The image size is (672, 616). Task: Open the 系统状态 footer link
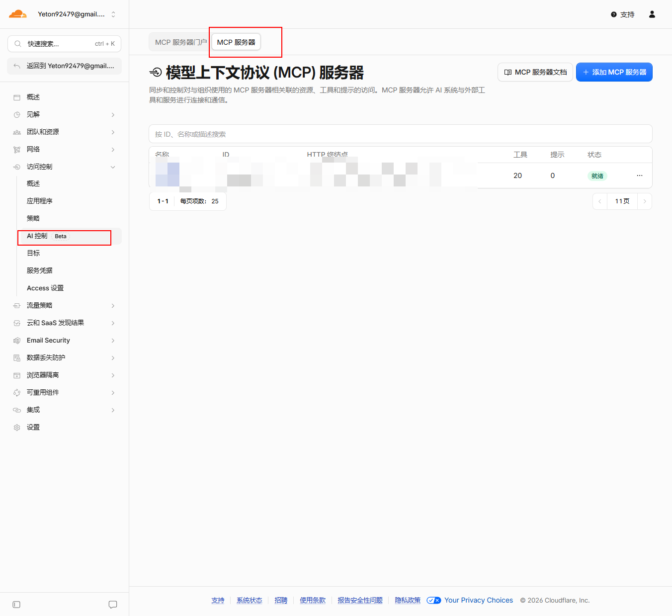click(x=250, y=601)
